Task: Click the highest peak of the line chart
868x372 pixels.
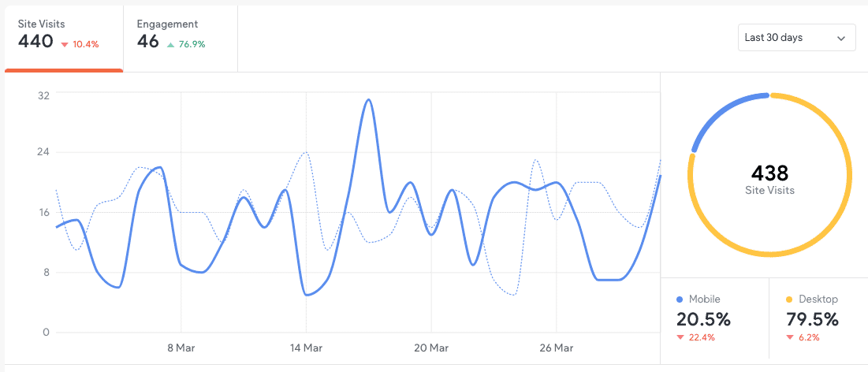Action: click(368, 101)
